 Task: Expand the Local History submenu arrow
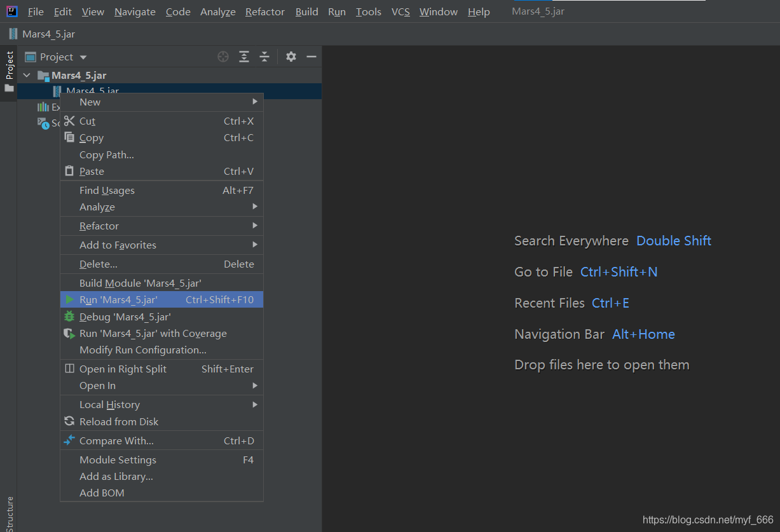point(255,404)
